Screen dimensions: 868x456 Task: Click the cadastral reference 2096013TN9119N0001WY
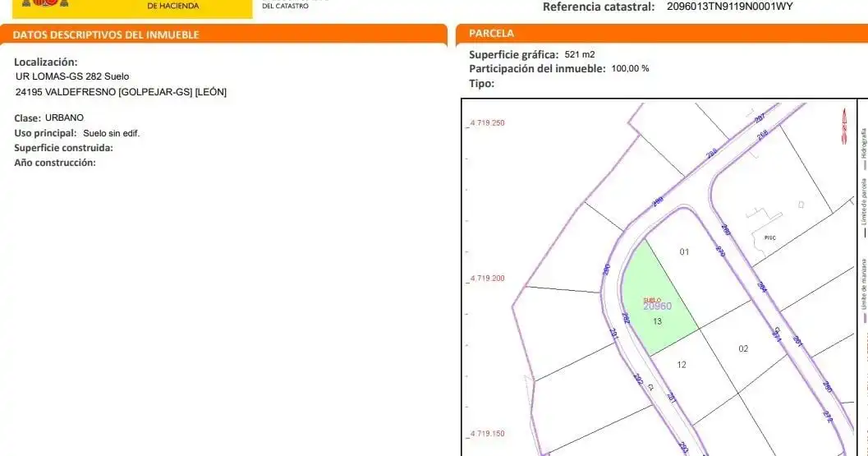pyautogui.click(x=729, y=7)
